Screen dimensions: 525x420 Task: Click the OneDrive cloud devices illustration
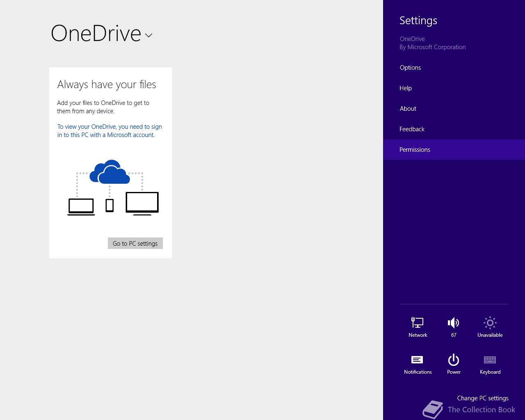tap(113, 187)
